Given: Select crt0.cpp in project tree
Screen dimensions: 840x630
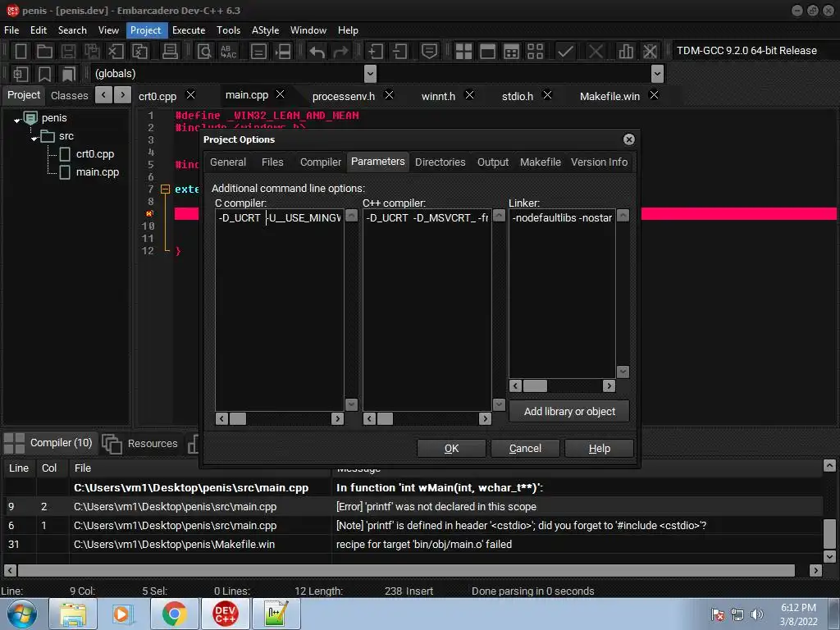Looking at the screenshot, I should (x=95, y=153).
